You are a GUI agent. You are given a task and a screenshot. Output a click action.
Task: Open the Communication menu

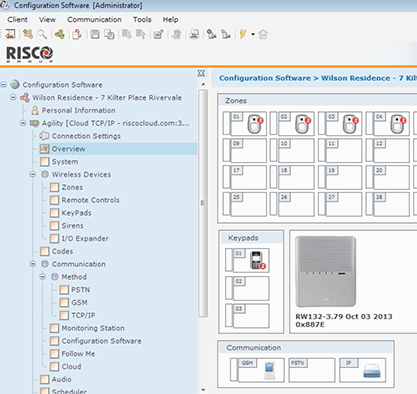[x=94, y=20]
